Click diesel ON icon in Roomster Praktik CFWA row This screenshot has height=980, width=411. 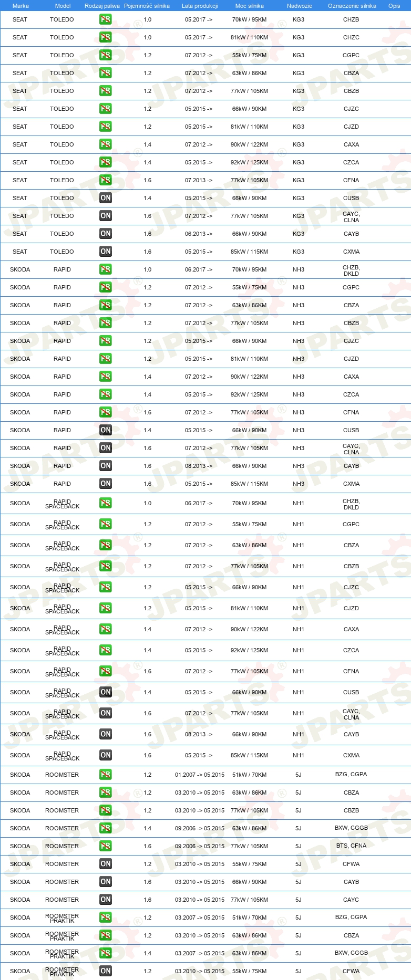tap(106, 971)
